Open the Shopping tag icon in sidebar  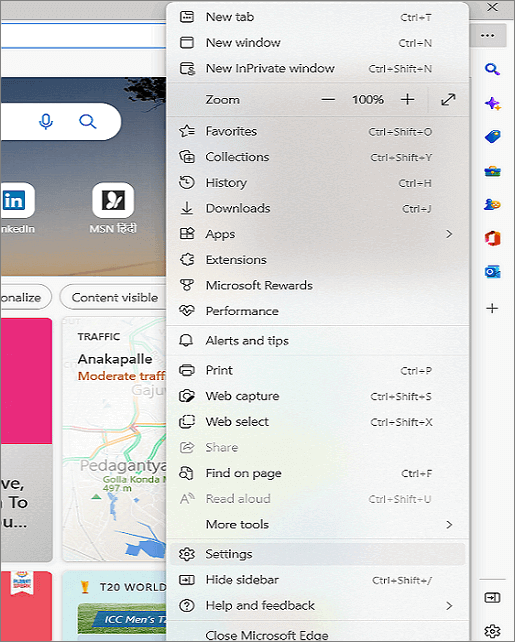(x=492, y=136)
